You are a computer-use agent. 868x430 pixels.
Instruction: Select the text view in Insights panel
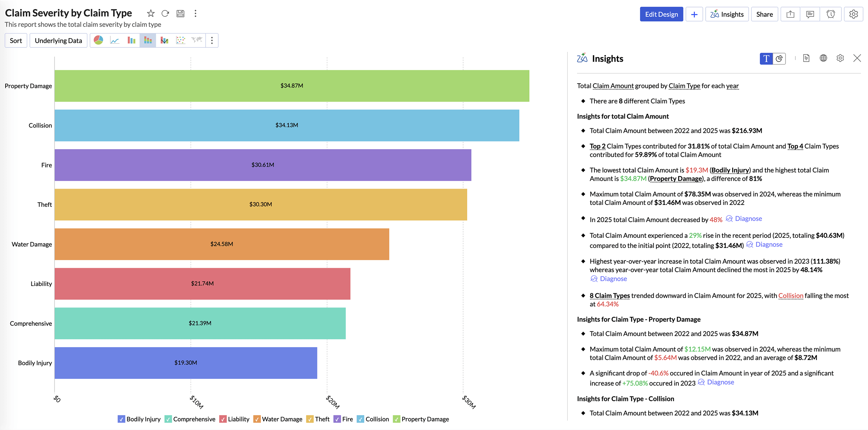pos(766,59)
